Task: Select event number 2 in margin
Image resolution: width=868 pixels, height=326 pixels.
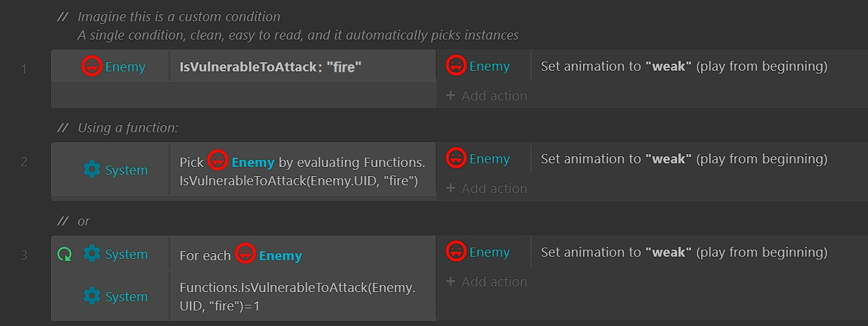Action: tap(24, 162)
